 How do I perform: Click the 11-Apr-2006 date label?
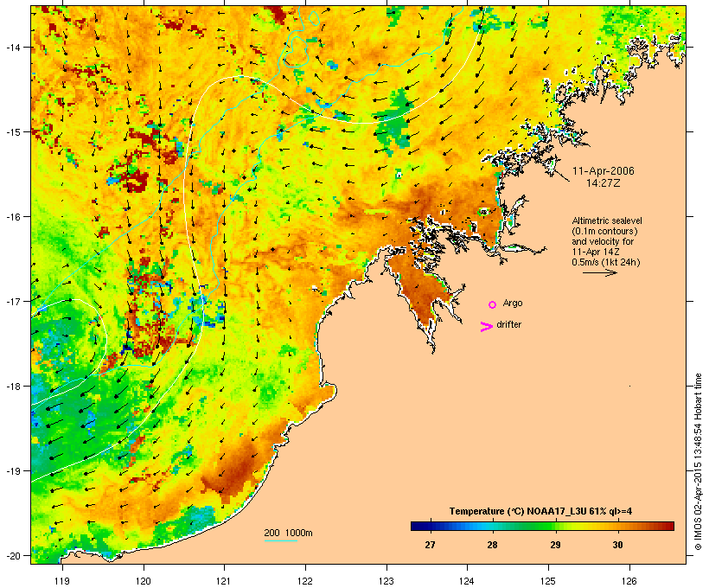604,171
